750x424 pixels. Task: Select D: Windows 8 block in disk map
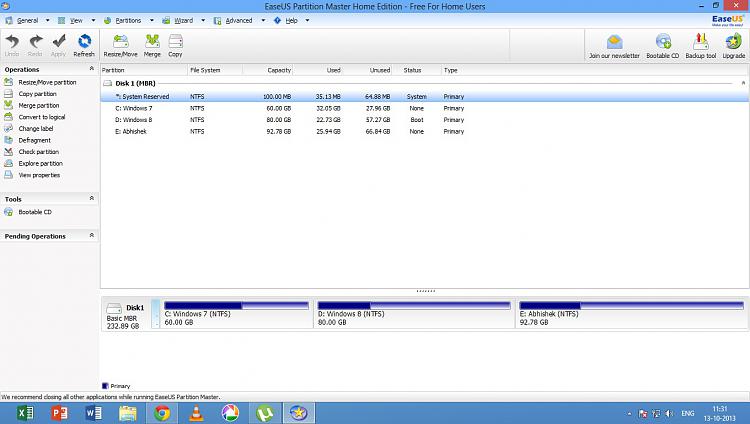click(x=414, y=314)
